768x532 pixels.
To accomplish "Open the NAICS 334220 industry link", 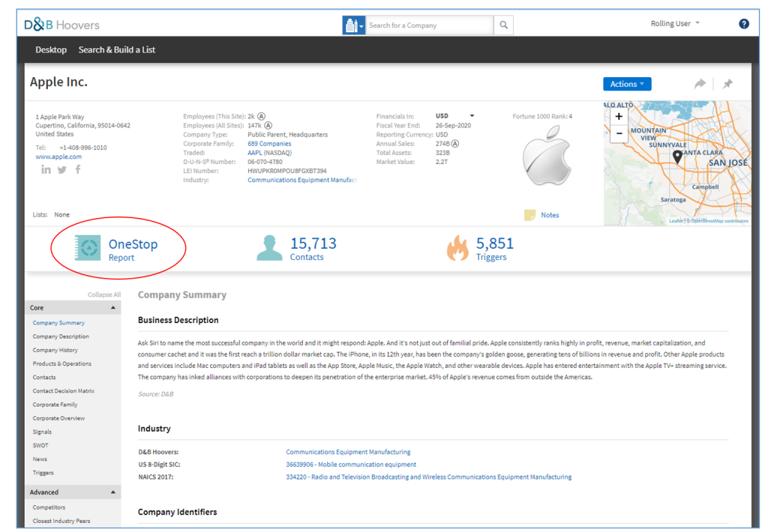I will pyautogui.click(x=428, y=477).
